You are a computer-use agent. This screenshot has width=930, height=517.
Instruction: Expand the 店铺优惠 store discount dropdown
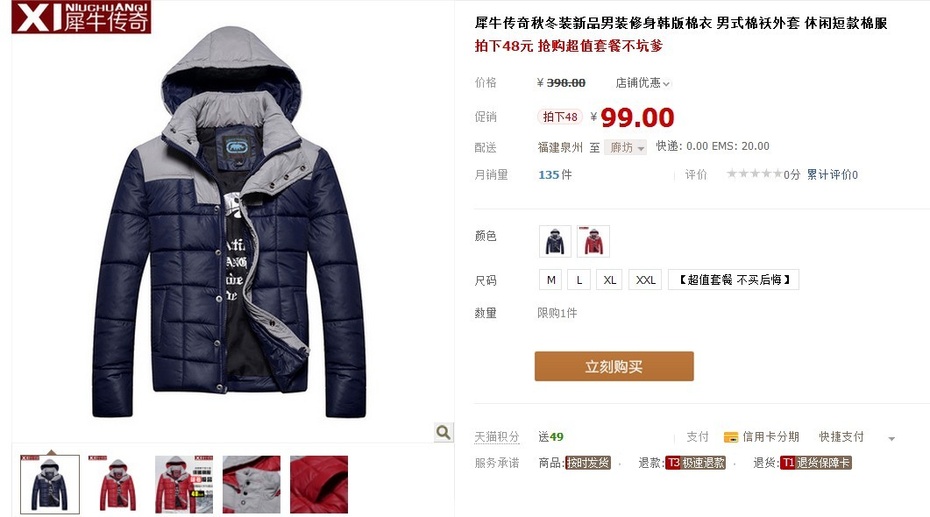pos(642,83)
